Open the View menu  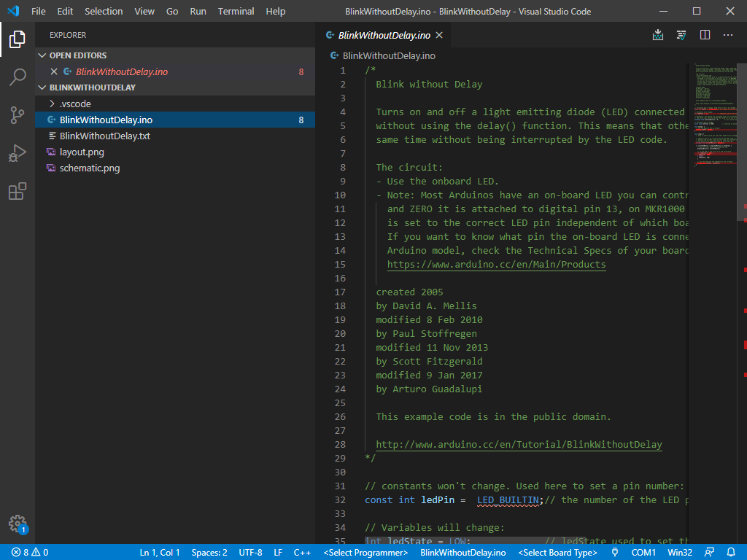(x=144, y=12)
